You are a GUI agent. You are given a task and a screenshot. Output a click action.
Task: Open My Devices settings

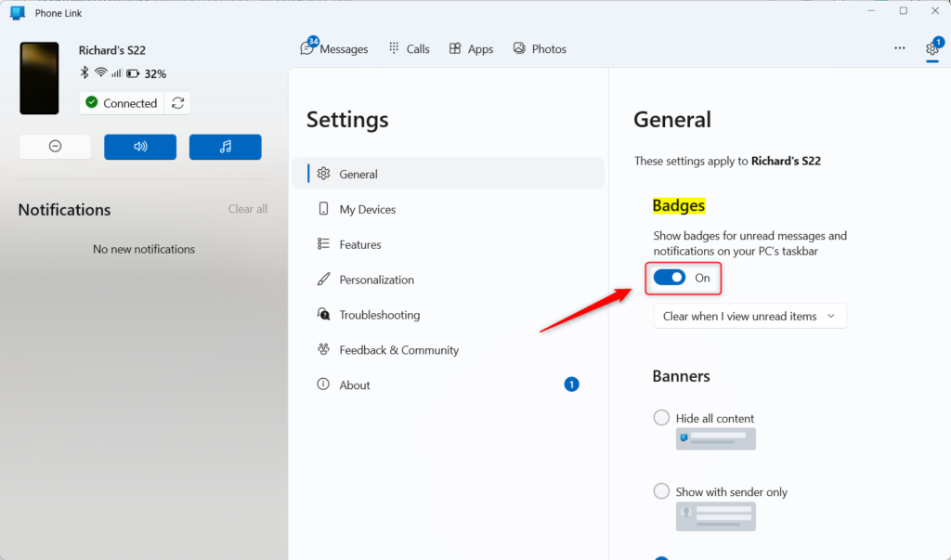449,209
